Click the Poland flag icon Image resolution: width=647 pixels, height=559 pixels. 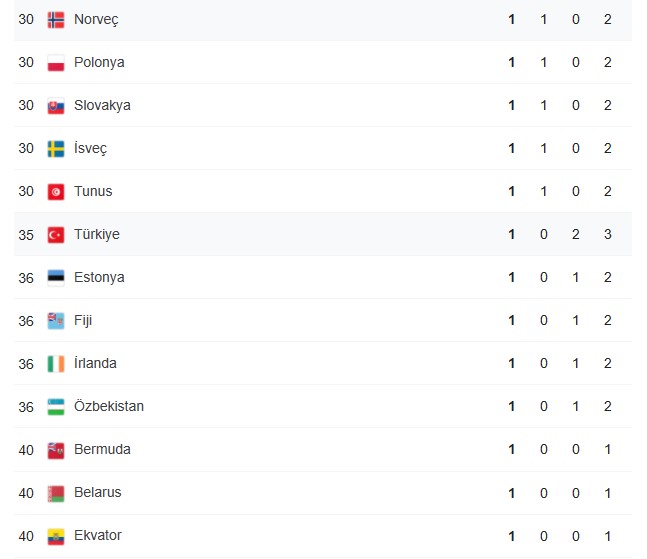tap(56, 63)
